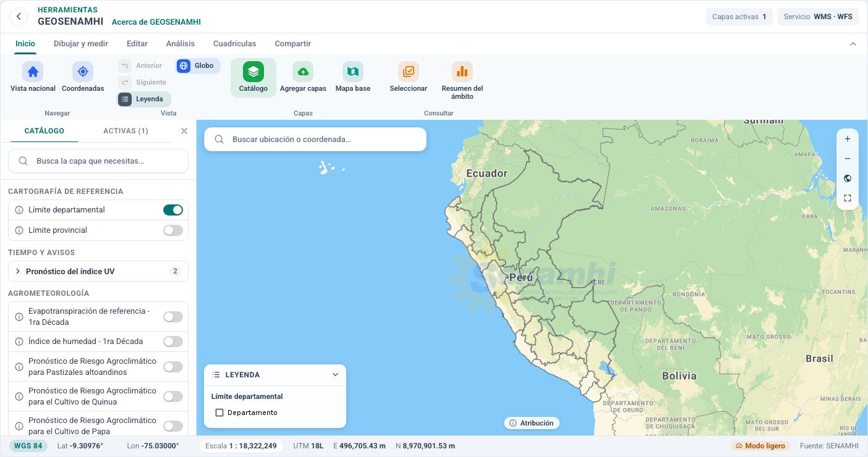The height and width of the screenshot is (457, 868).
Task: Enable Evapotranspiración de referencia layer
Action: point(173,317)
